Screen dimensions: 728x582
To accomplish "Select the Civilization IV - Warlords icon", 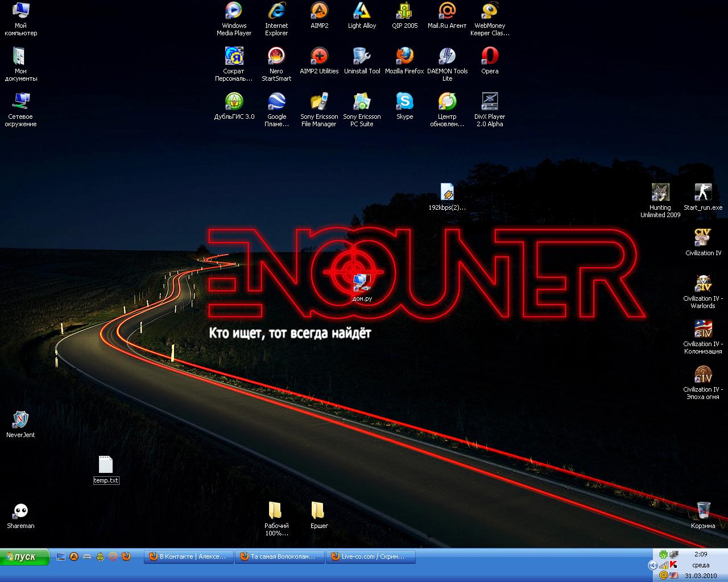I will (703, 284).
